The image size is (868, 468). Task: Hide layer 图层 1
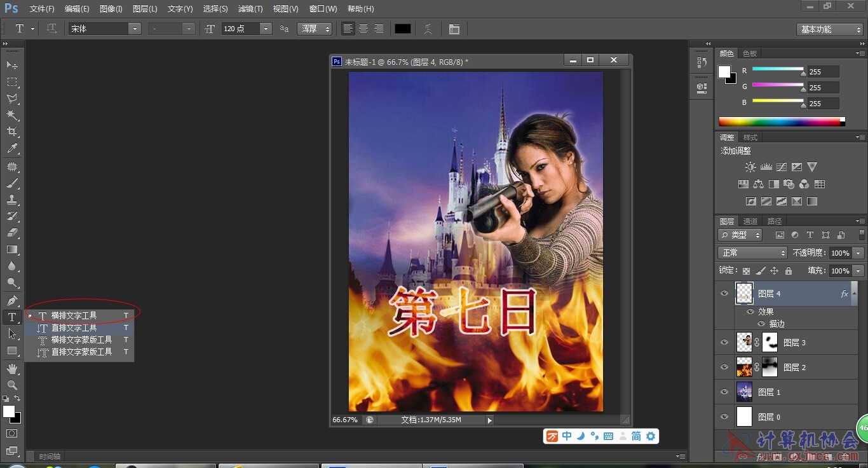[x=724, y=392]
